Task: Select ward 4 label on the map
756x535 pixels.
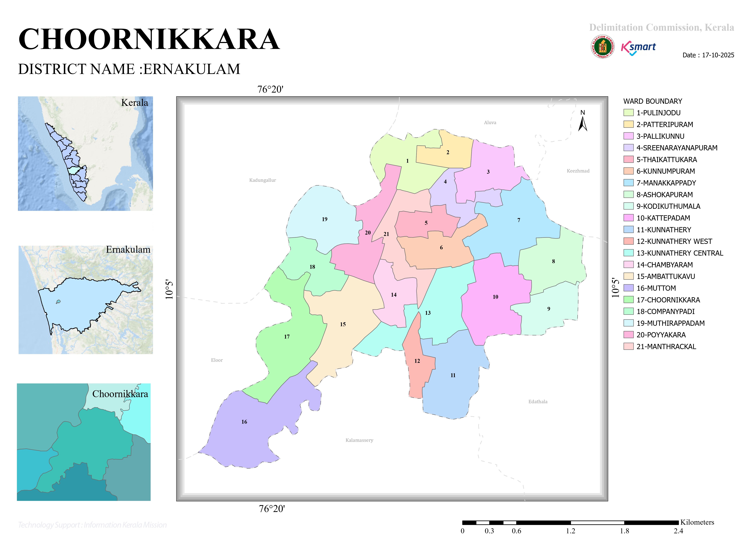Action: 445,181
